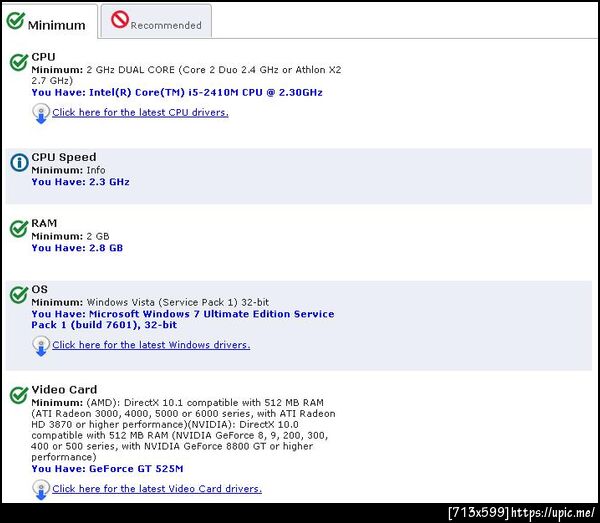The height and width of the screenshot is (523, 600).
Task: Click the blue info icon beside CPU Speed
Action: pos(19,162)
